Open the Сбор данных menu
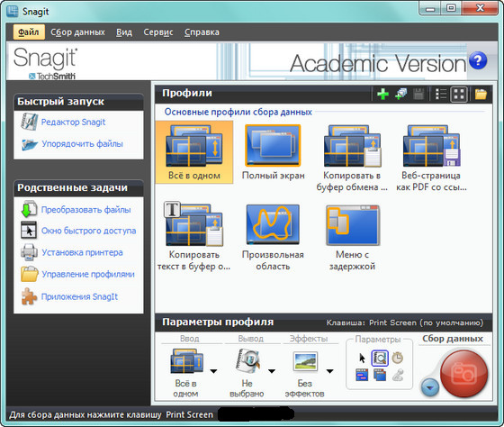 77,32
